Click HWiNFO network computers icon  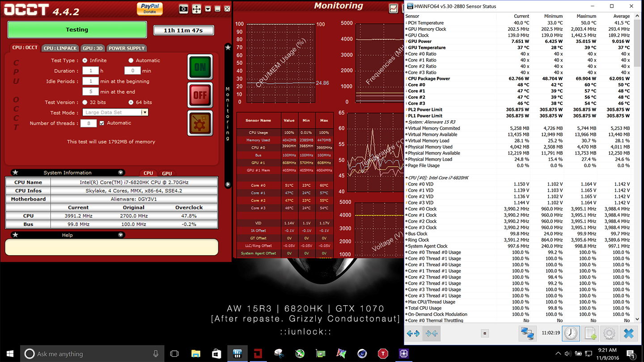(x=528, y=333)
